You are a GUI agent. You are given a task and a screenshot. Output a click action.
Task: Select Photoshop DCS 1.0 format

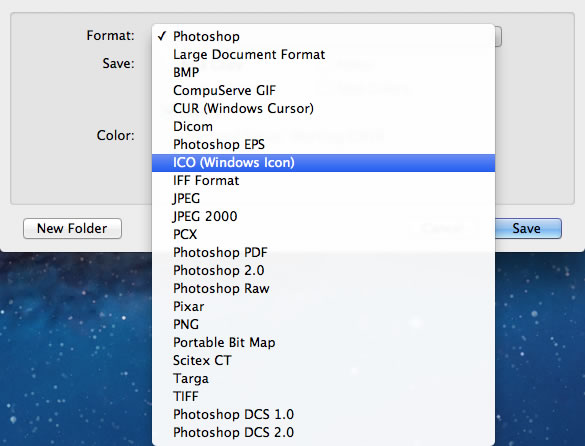tap(323, 415)
